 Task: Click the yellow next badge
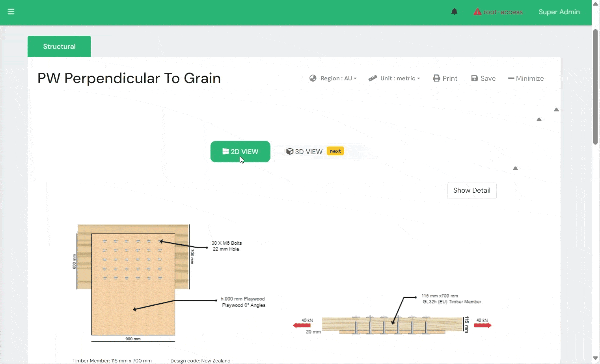click(335, 151)
